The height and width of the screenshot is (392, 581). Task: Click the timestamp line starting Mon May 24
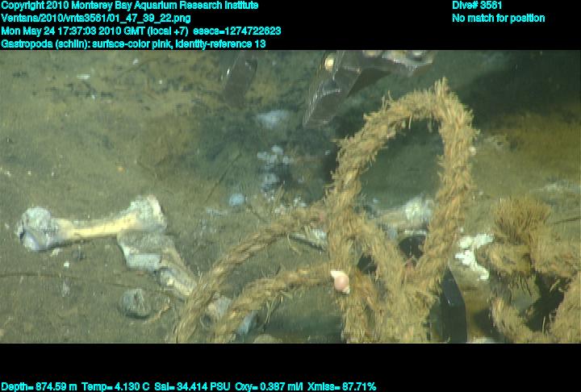[141, 31]
